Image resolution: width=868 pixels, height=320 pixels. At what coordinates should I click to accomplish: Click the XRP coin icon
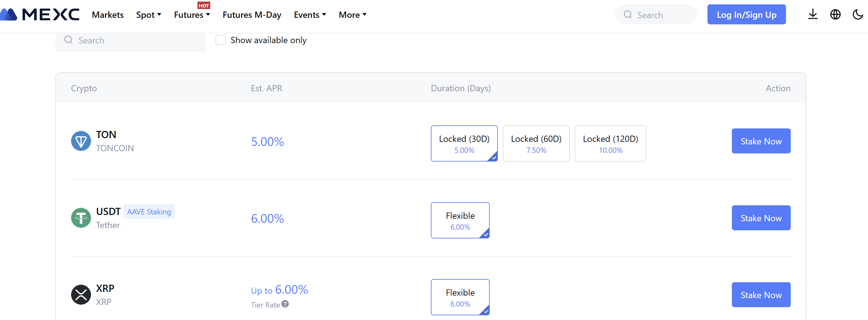pyautogui.click(x=81, y=295)
